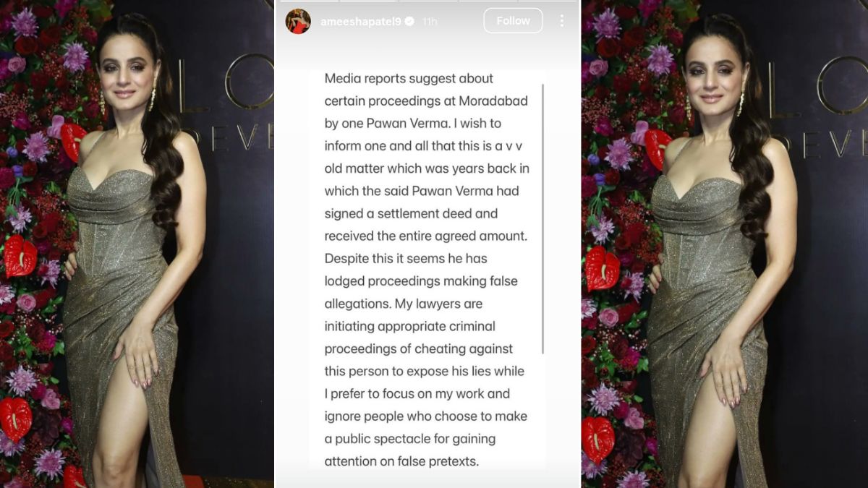Open the ameeshapatel9 username link
Image resolution: width=868 pixels, height=488 pixels.
[x=361, y=22]
